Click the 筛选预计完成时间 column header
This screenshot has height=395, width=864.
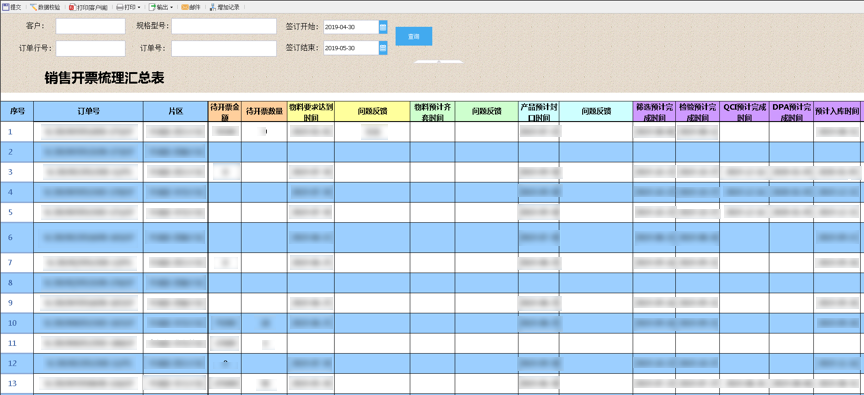(655, 111)
